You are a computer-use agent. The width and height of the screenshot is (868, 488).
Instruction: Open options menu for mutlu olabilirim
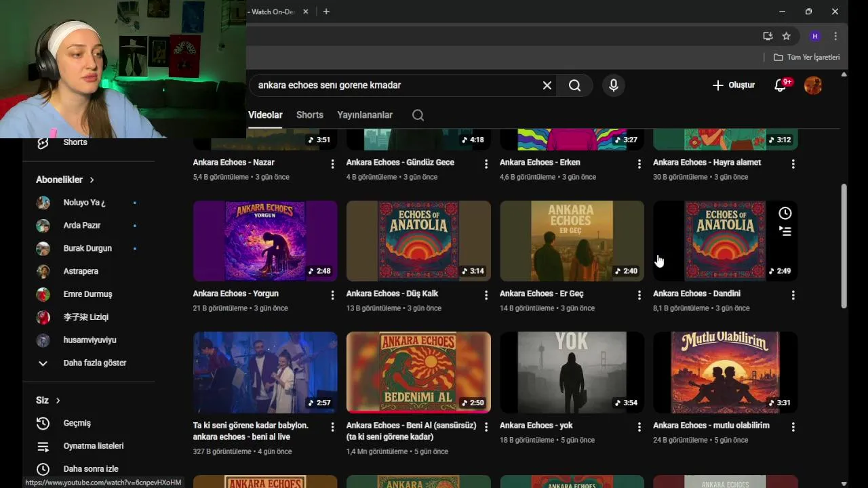[793, 427]
